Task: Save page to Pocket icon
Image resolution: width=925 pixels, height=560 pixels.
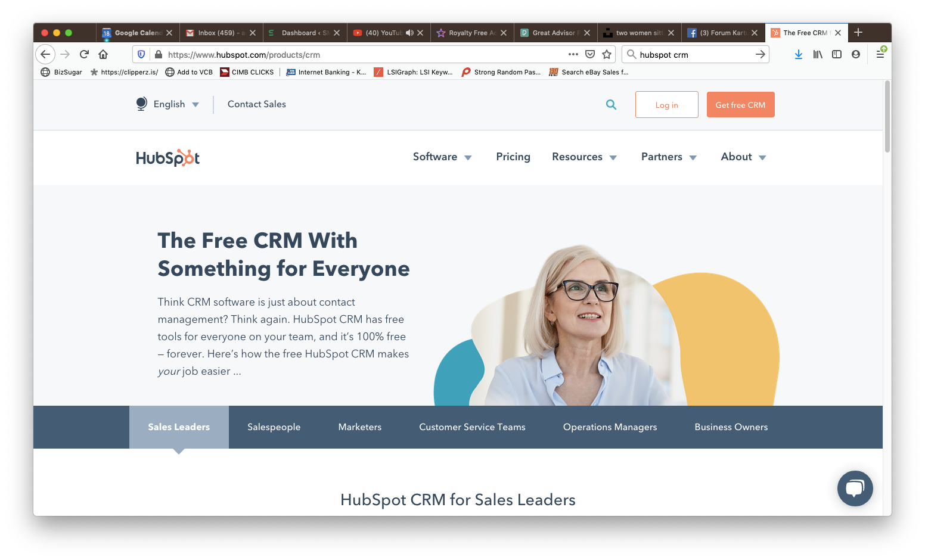Action: click(590, 54)
